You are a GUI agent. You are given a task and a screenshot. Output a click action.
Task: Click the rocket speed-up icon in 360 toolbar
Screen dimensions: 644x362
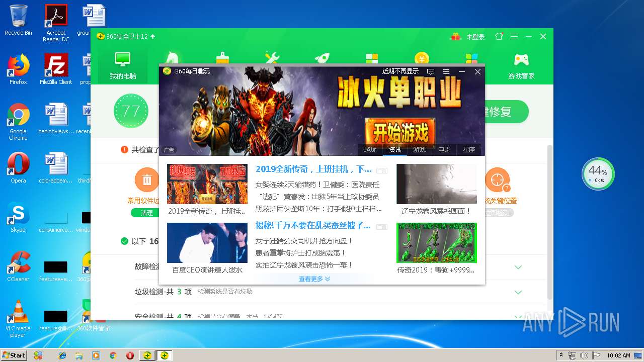click(x=321, y=57)
